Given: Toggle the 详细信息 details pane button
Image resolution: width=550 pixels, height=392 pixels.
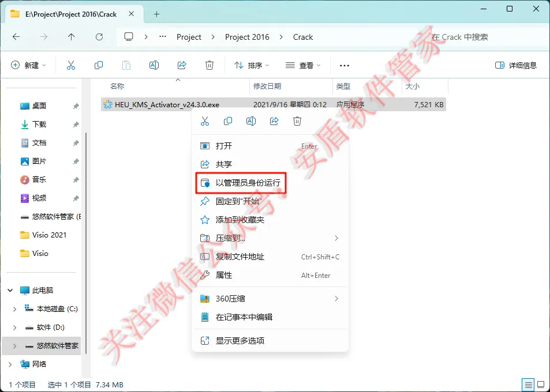Looking at the screenshot, I should click(x=515, y=65).
